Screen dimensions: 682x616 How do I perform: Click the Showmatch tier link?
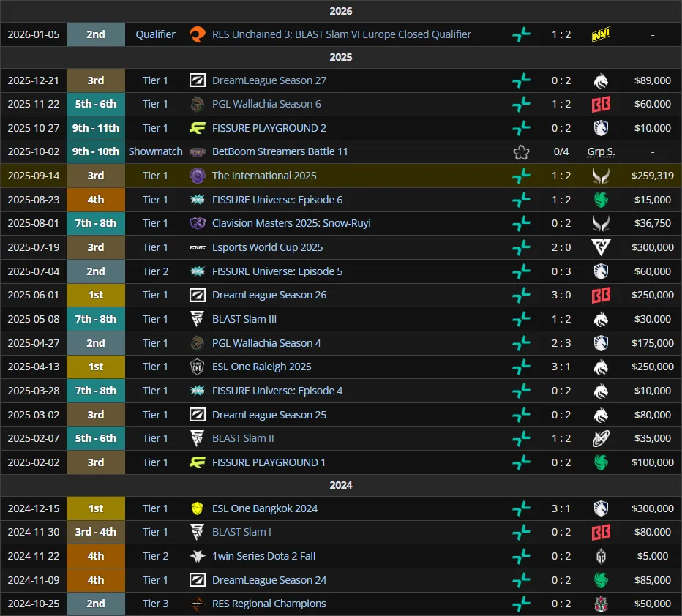155,151
